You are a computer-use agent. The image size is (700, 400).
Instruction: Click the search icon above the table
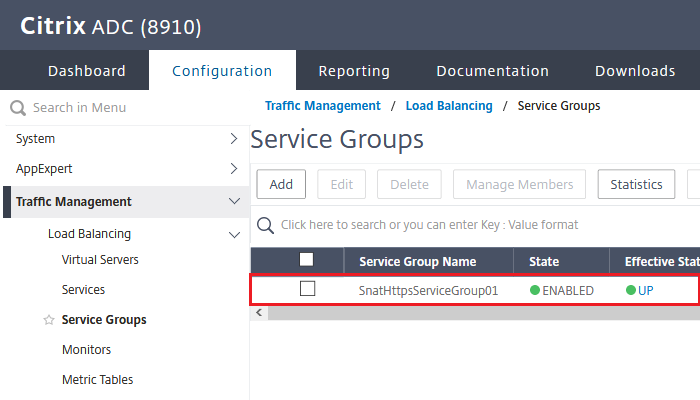coord(265,225)
